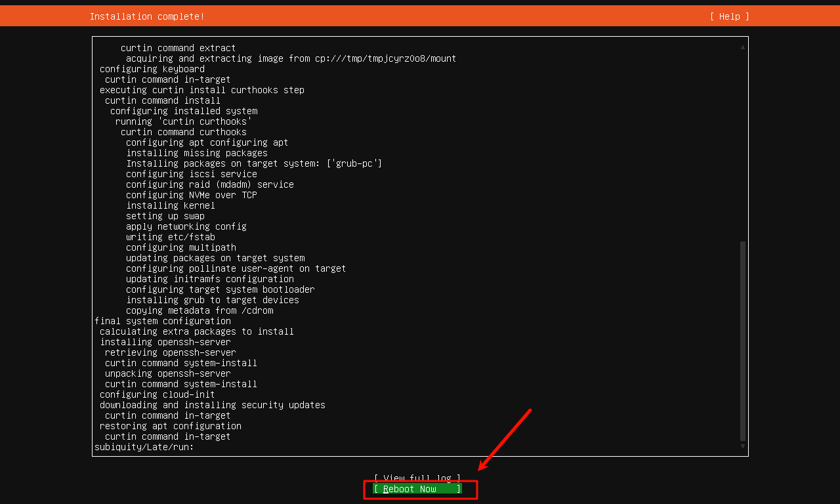Click 'updating packages on target system' line
The height and width of the screenshot is (504, 840).
pyautogui.click(x=215, y=258)
